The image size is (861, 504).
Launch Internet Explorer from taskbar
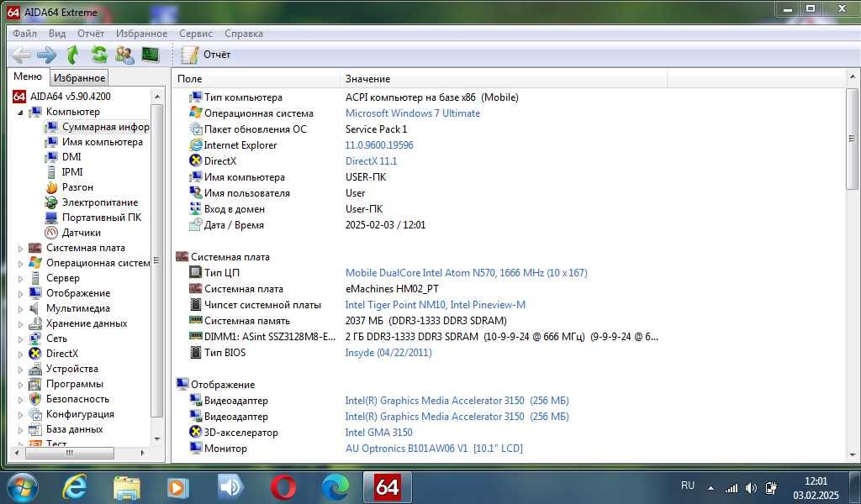point(75,487)
